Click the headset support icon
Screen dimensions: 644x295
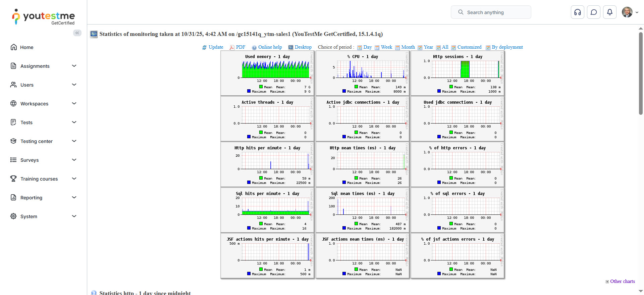coord(577,12)
